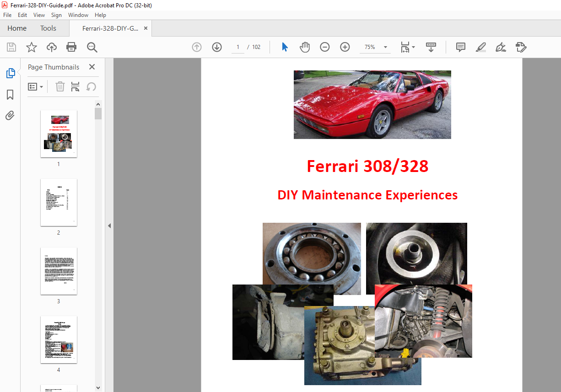The image size is (561, 392).
Task: Open the Window menu
Action: point(78,15)
